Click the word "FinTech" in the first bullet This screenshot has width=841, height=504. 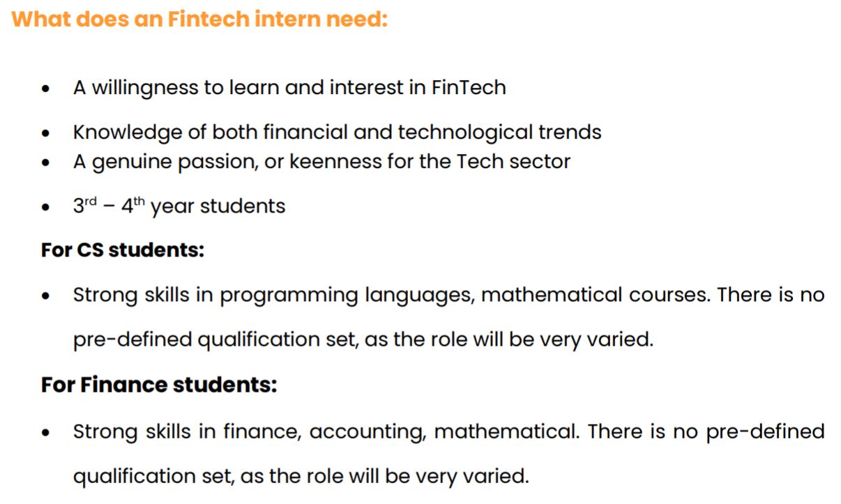[x=469, y=88]
